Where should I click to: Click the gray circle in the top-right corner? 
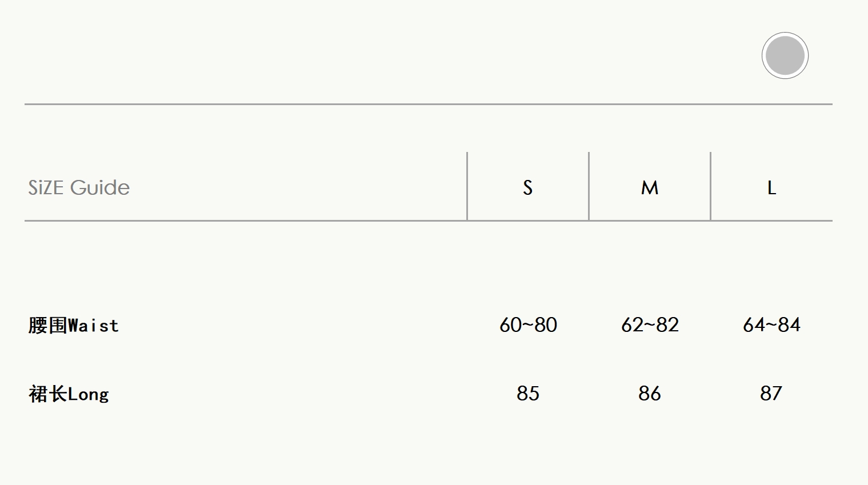coord(785,55)
